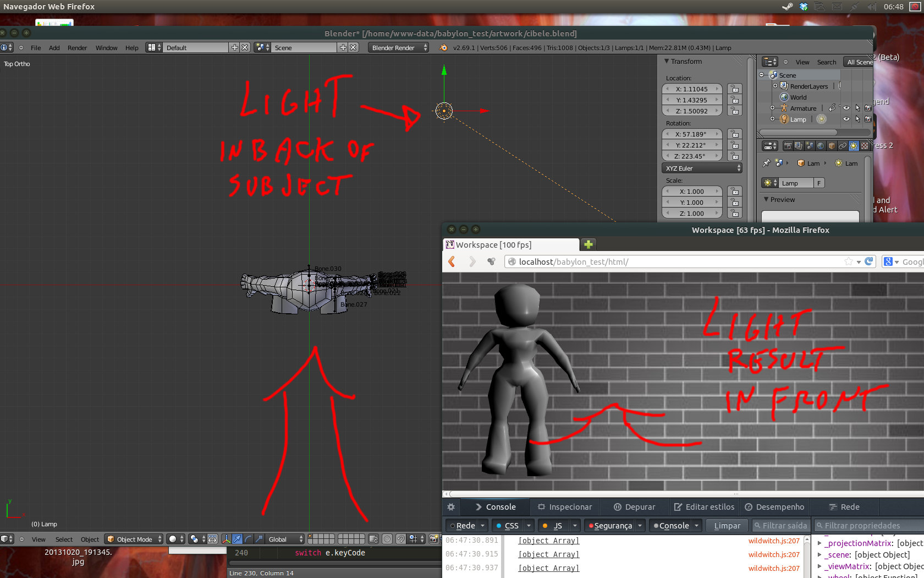This screenshot has height=578, width=924.
Task: Open the Lamp Data properties tab
Action: [854, 146]
